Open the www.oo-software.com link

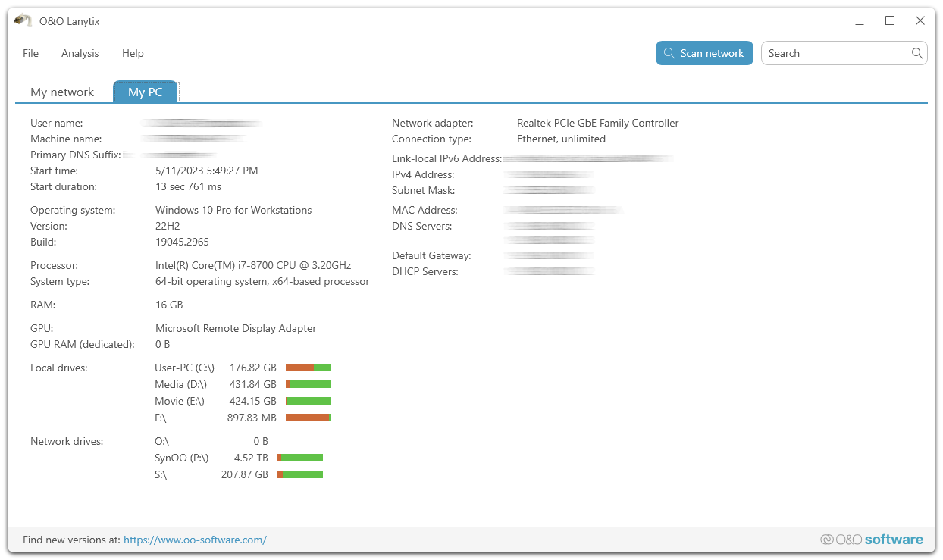[x=195, y=540]
